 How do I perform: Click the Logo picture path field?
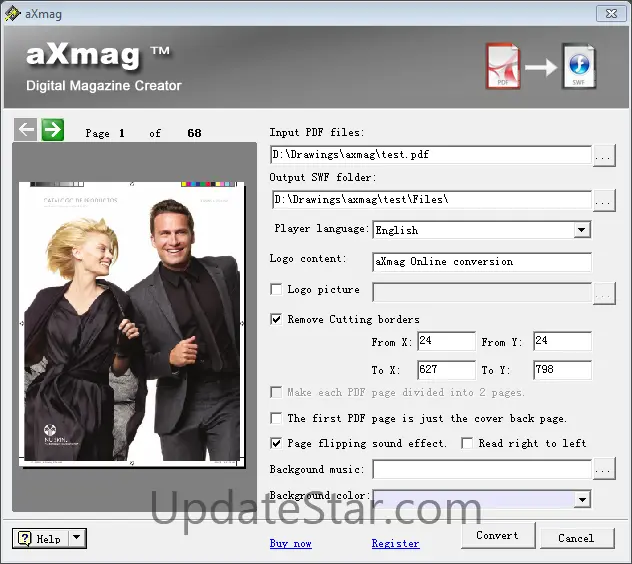(482, 293)
